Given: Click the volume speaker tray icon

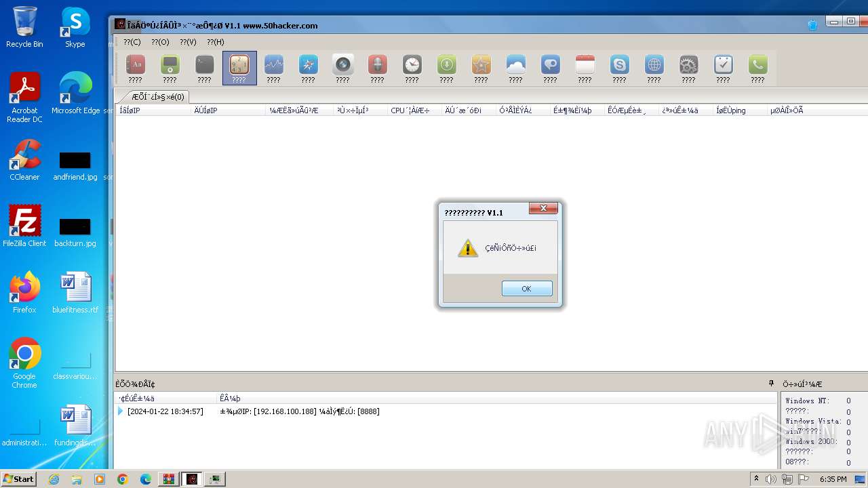Looking at the screenshot, I should pos(771,479).
